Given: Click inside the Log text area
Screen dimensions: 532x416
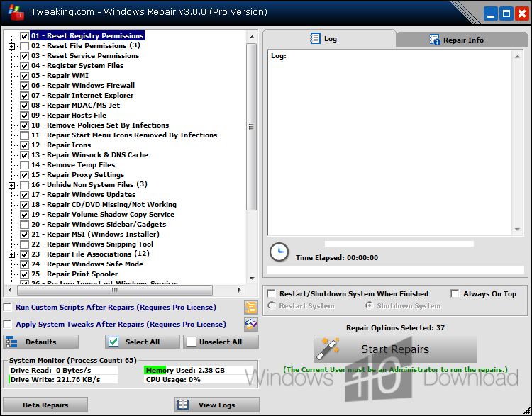Looking at the screenshot, I should click(390, 142).
